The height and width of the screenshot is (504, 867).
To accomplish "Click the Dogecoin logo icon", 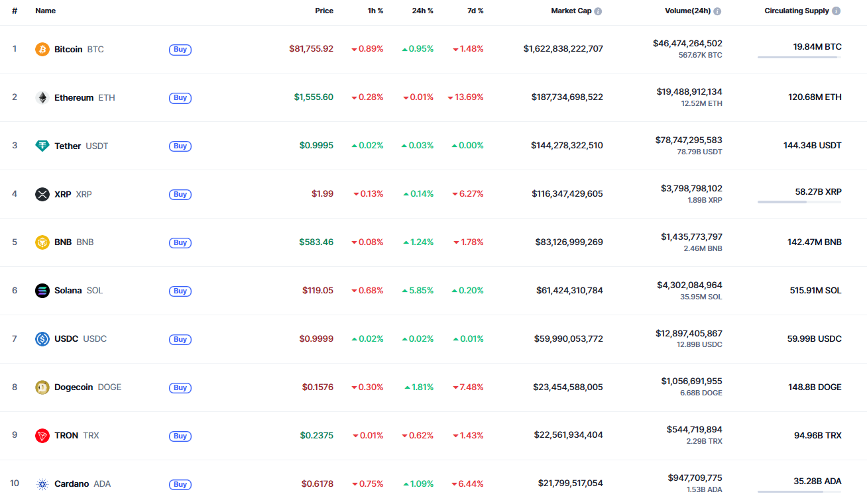I will point(42,387).
